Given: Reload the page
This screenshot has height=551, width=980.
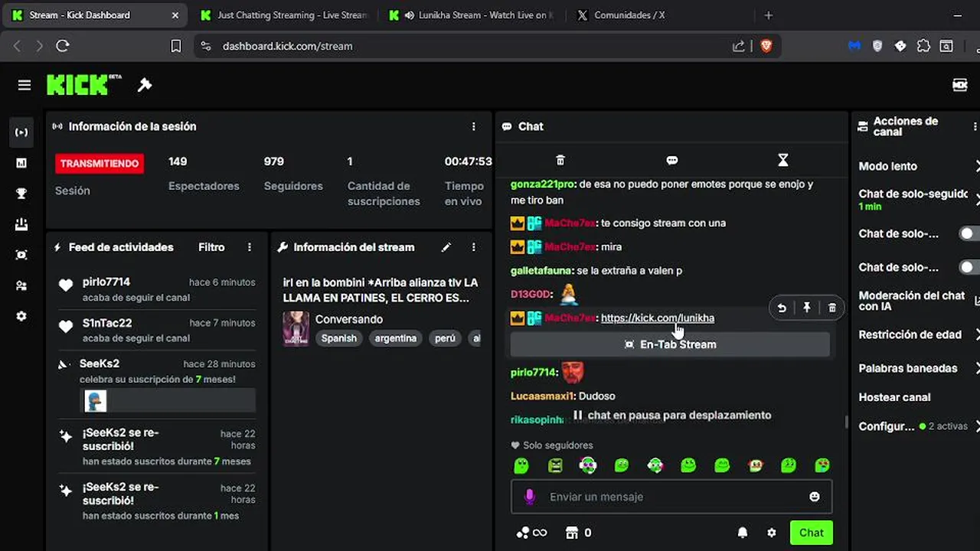Looking at the screenshot, I should tap(63, 46).
